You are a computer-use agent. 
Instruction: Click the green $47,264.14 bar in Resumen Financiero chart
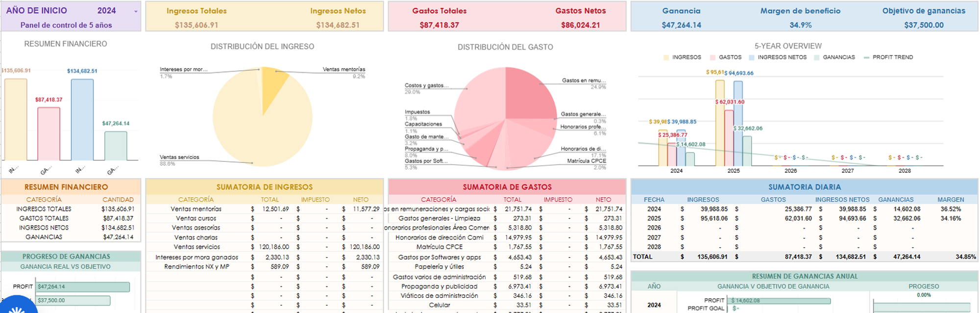coord(116,146)
